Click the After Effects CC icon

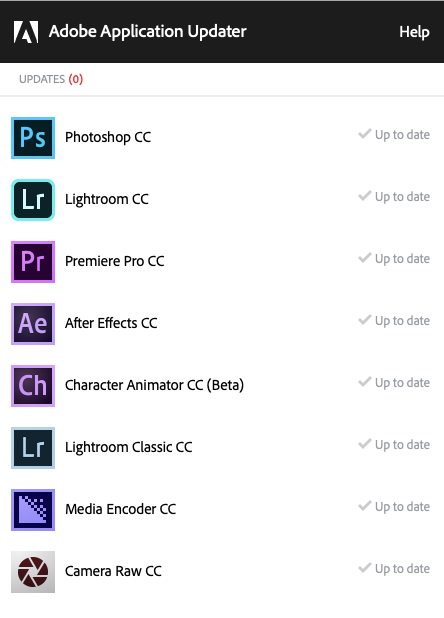[33, 324]
